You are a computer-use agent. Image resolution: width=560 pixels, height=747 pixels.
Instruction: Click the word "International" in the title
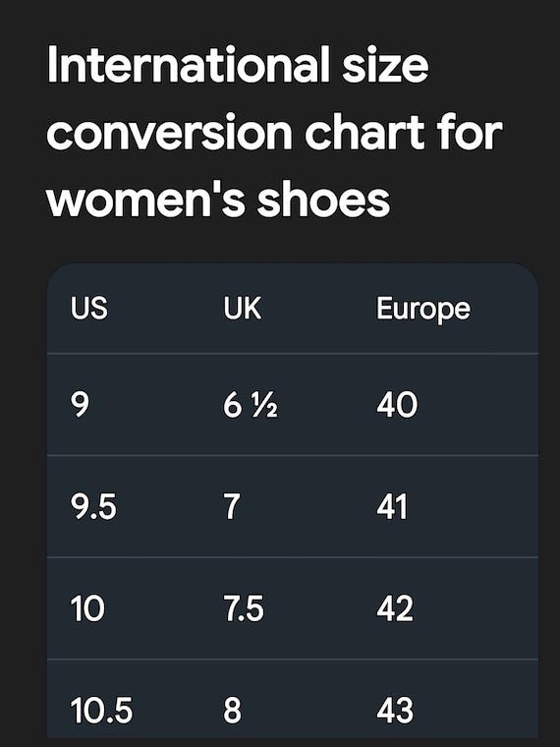189,65
